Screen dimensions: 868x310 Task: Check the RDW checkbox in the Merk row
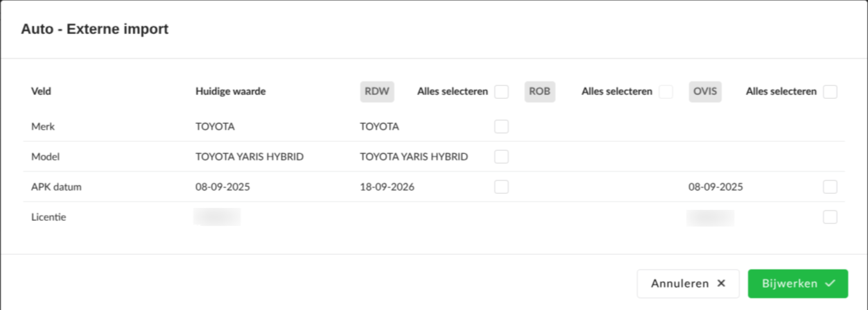(501, 126)
